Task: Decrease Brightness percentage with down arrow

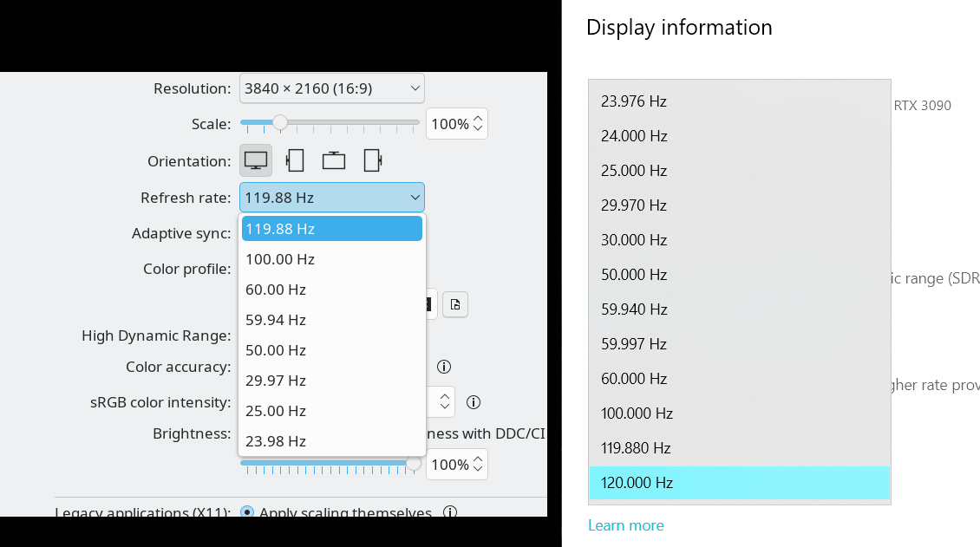Action: coord(478,470)
